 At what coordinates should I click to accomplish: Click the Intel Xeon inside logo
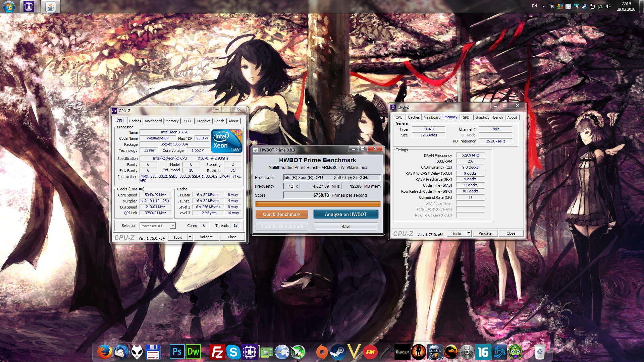pos(227,141)
